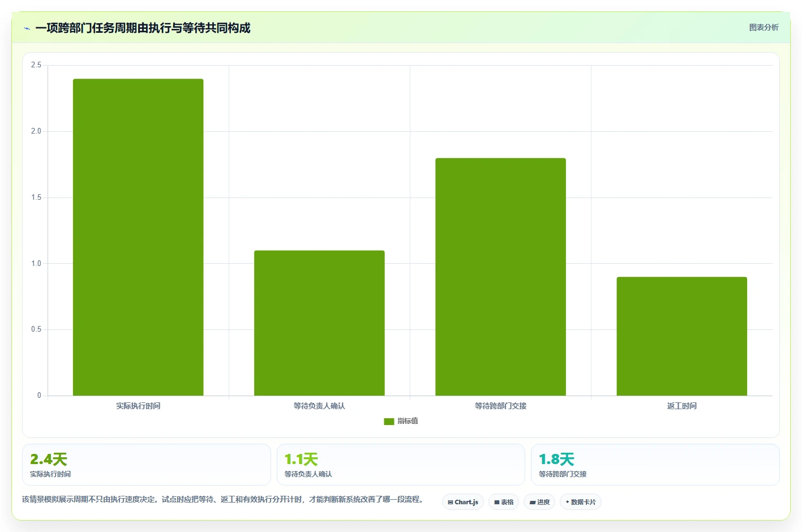Click the chart title 一项跨部门任务周期由执行与等待共同构成
This screenshot has height=532, width=802.
143,28
